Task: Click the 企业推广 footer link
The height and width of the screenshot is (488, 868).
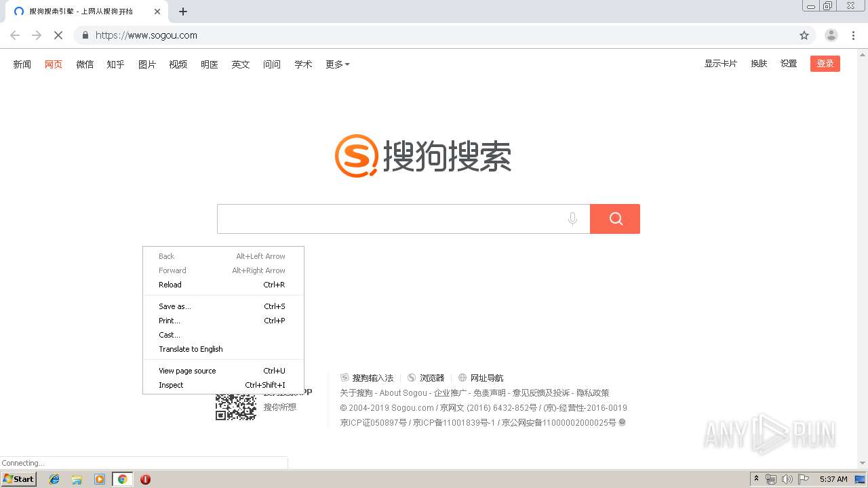Action: pyautogui.click(x=450, y=393)
